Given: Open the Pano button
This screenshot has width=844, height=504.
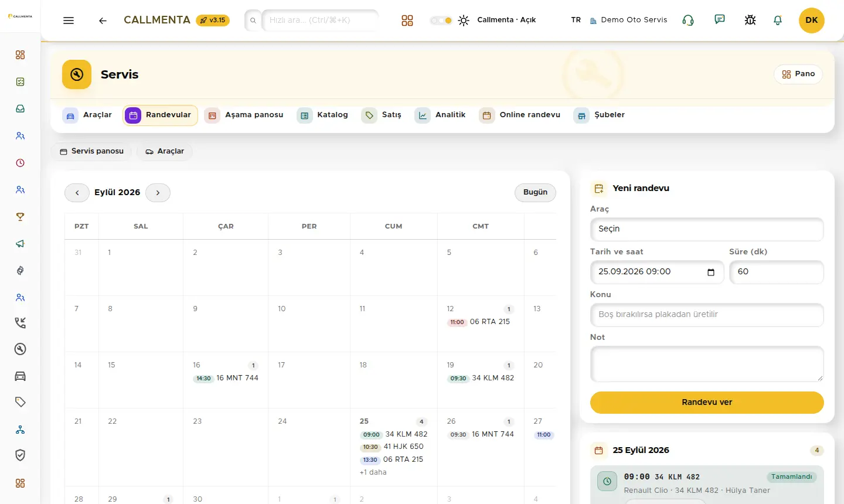Looking at the screenshot, I should (x=798, y=74).
